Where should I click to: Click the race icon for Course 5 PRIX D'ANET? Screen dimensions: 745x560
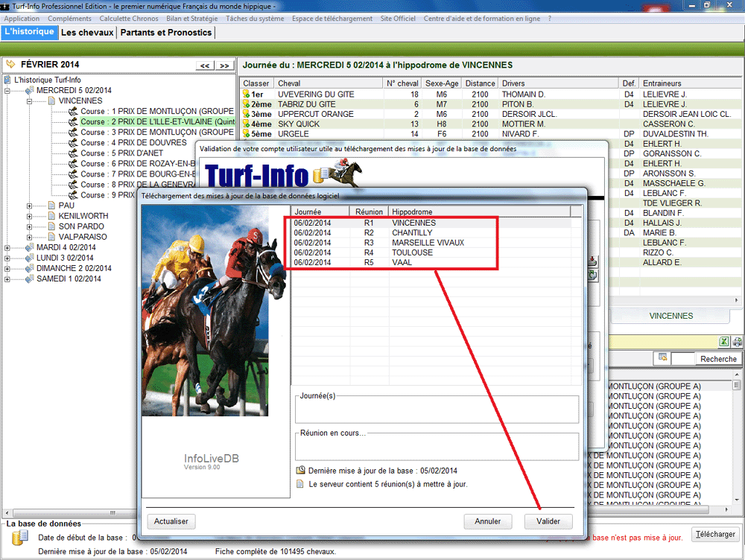[x=73, y=153]
